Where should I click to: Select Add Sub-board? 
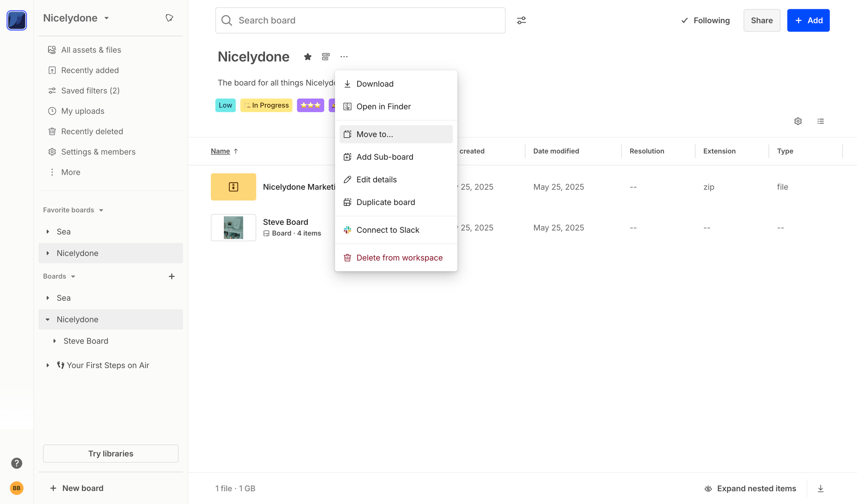click(396, 157)
